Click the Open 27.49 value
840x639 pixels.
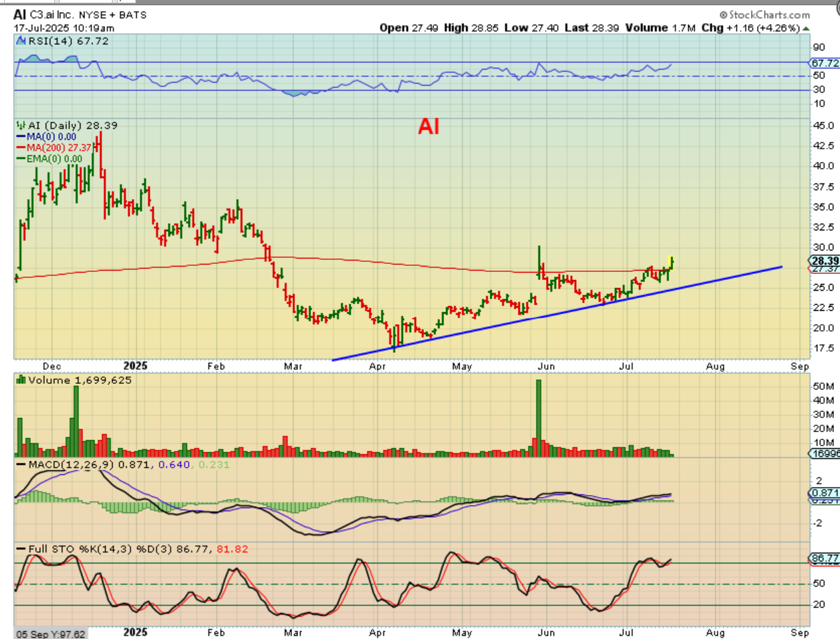[x=409, y=27]
